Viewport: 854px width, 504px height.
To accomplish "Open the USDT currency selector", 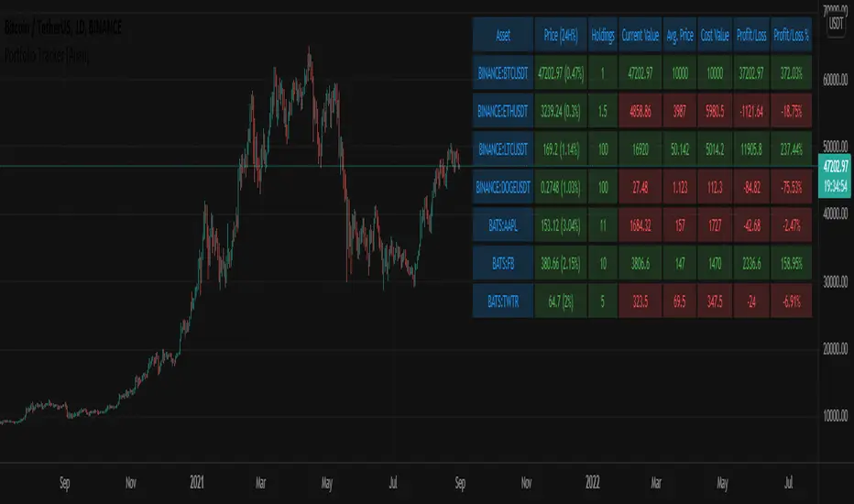I will point(836,27).
